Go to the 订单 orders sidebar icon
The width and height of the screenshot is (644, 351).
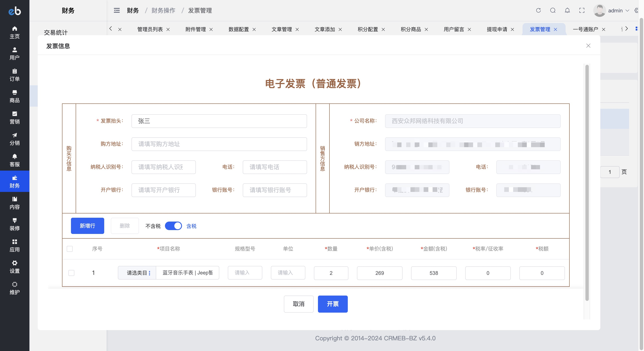click(x=14, y=75)
